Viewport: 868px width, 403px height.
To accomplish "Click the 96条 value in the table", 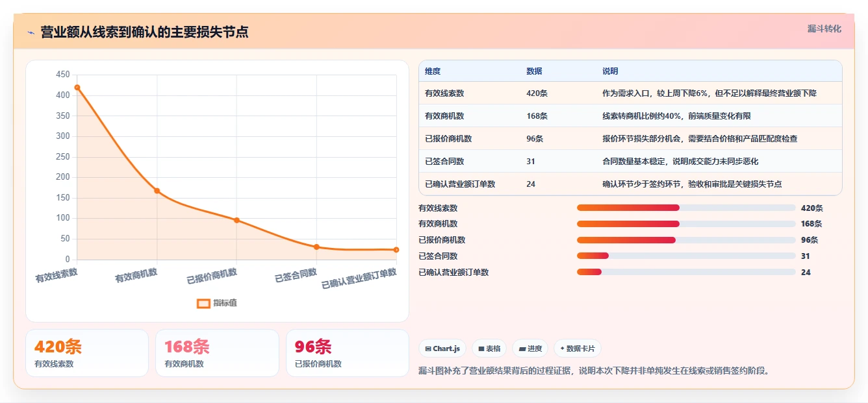I will [x=535, y=139].
